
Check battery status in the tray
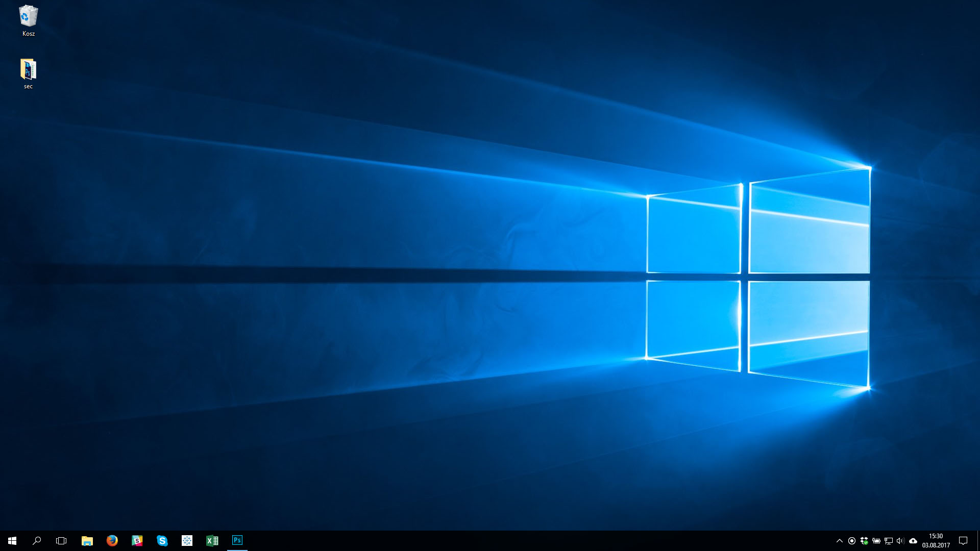876,540
